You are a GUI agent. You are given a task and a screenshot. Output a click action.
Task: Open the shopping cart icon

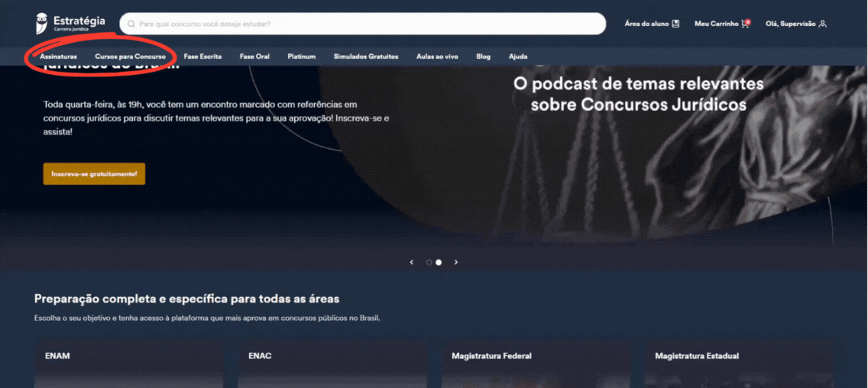[746, 24]
